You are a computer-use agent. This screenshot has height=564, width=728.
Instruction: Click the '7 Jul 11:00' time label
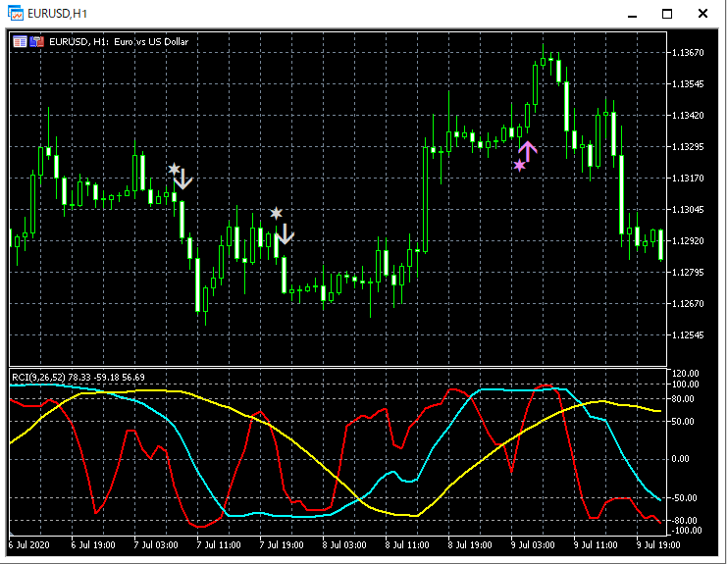coord(219,544)
